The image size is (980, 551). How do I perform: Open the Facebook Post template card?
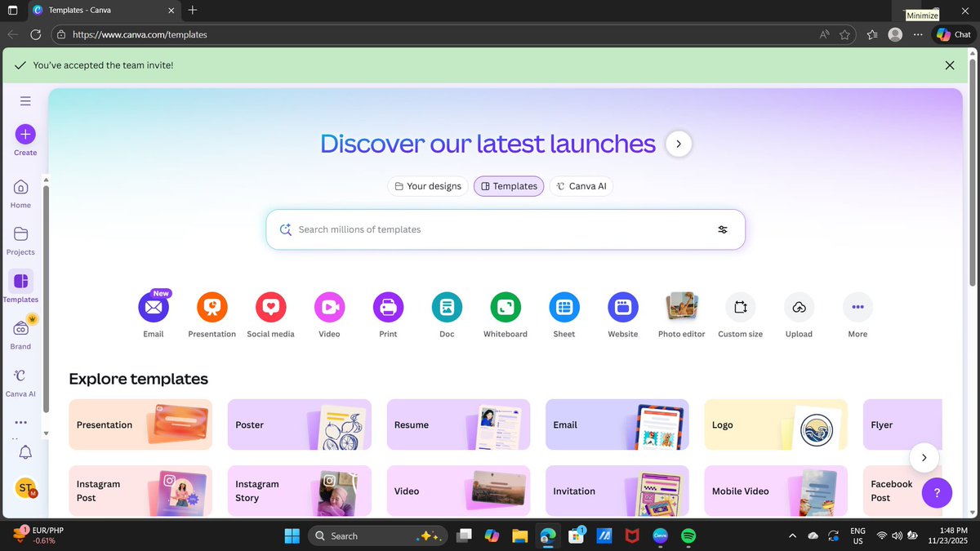coord(902,491)
